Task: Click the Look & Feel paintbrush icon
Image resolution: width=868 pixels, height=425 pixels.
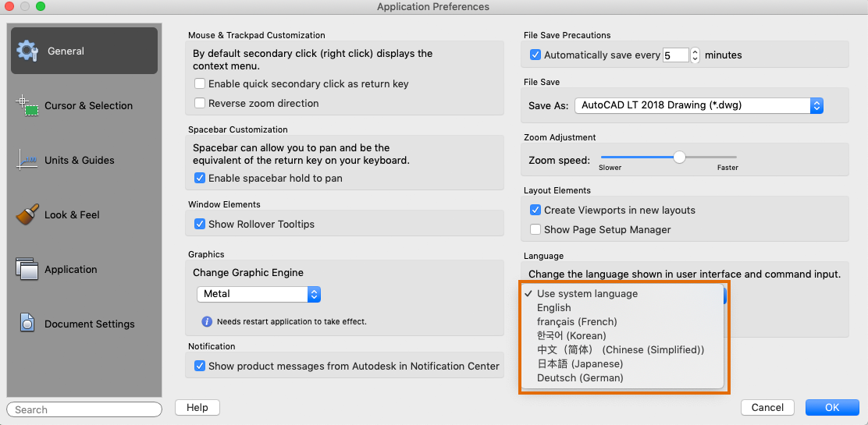Action: click(27, 214)
